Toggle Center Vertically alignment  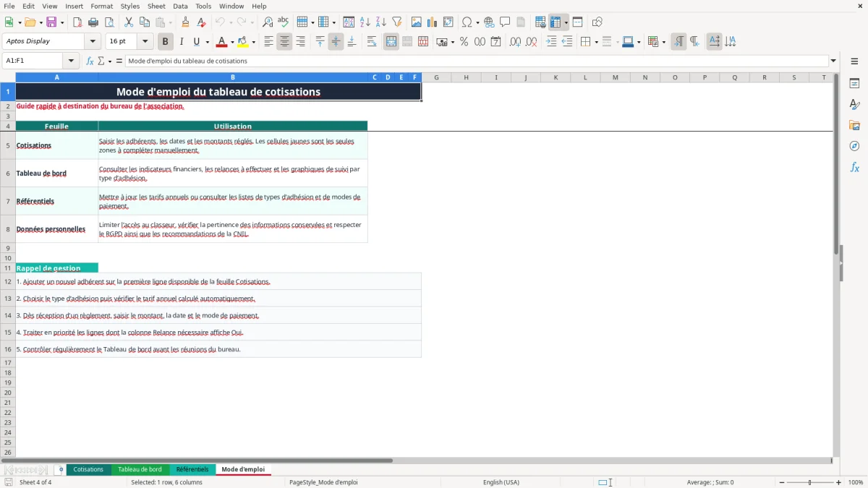pyautogui.click(x=336, y=42)
